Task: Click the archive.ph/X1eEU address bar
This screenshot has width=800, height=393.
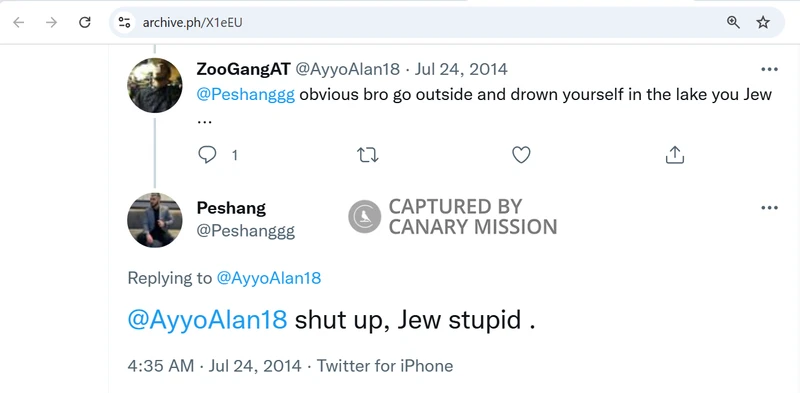Action: (429, 22)
